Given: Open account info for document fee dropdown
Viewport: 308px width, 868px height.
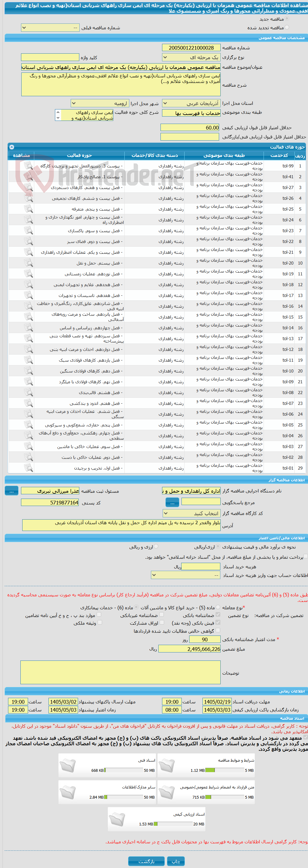Looking at the screenshot, I should click(x=186, y=575).
